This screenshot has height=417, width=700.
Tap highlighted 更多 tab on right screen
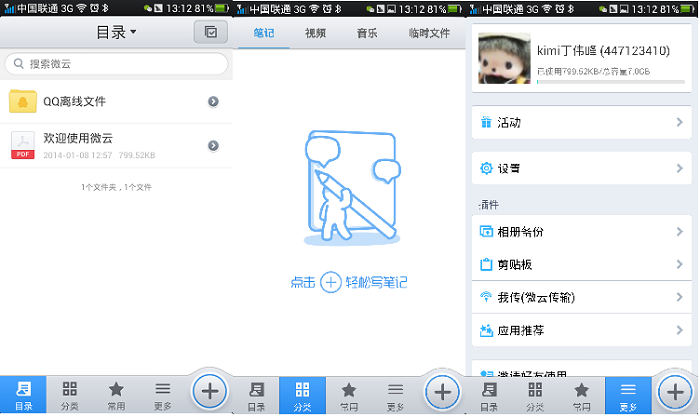tap(628, 396)
